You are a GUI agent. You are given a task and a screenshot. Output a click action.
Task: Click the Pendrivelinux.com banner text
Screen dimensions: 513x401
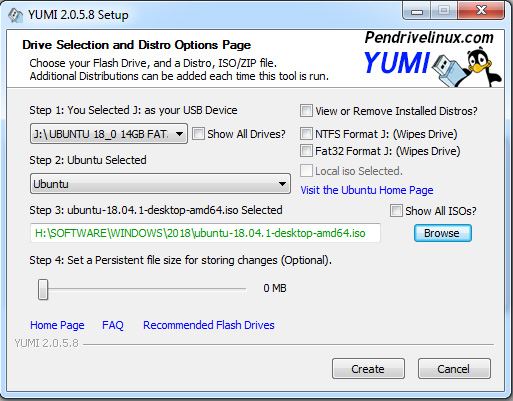429,38
